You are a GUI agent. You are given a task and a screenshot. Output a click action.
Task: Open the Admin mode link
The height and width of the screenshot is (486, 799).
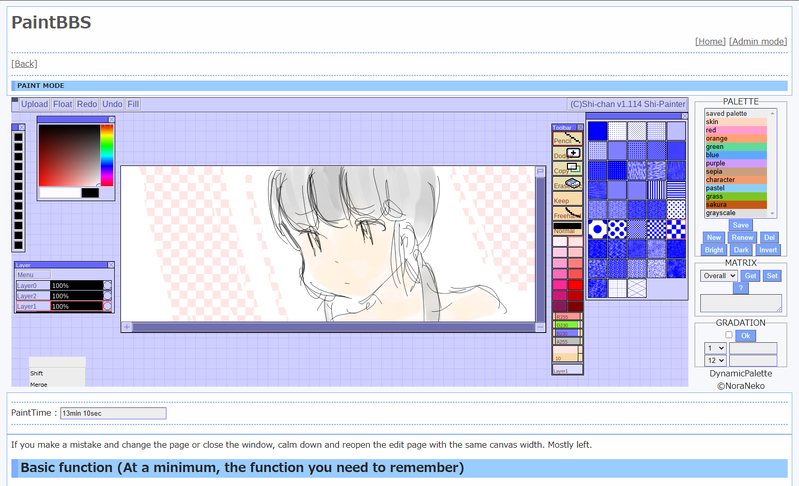(x=758, y=41)
